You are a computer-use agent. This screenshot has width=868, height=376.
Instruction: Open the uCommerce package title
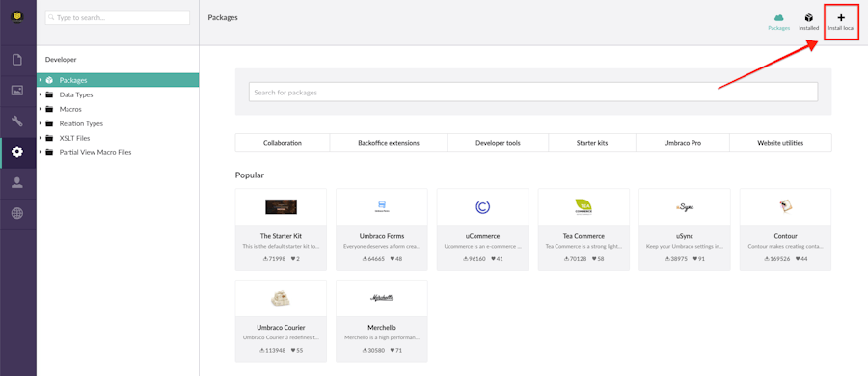tap(482, 236)
